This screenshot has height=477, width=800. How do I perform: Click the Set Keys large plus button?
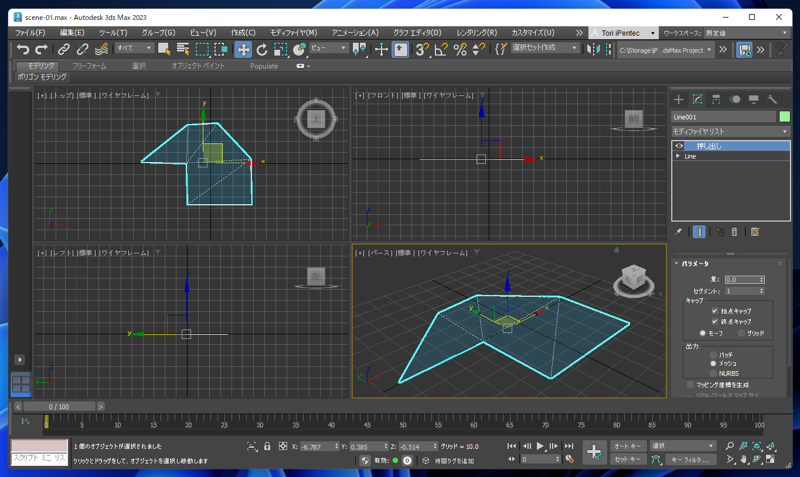[594, 453]
